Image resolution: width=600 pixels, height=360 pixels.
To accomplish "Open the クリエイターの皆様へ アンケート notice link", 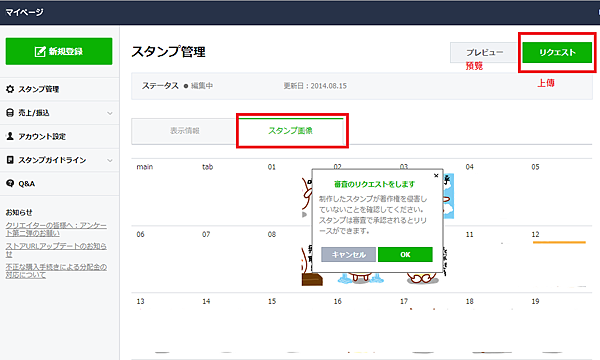I will coord(56,229).
